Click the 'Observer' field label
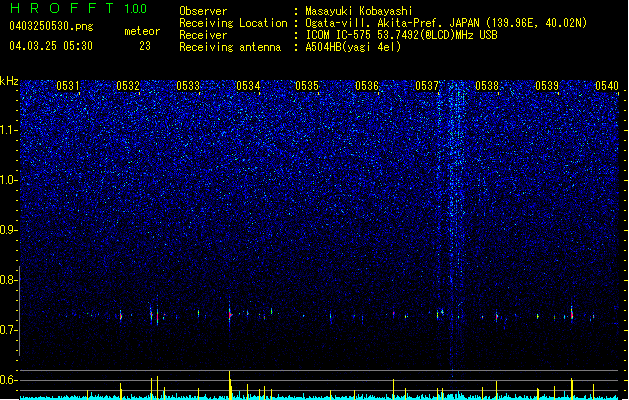 (x=203, y=11)
